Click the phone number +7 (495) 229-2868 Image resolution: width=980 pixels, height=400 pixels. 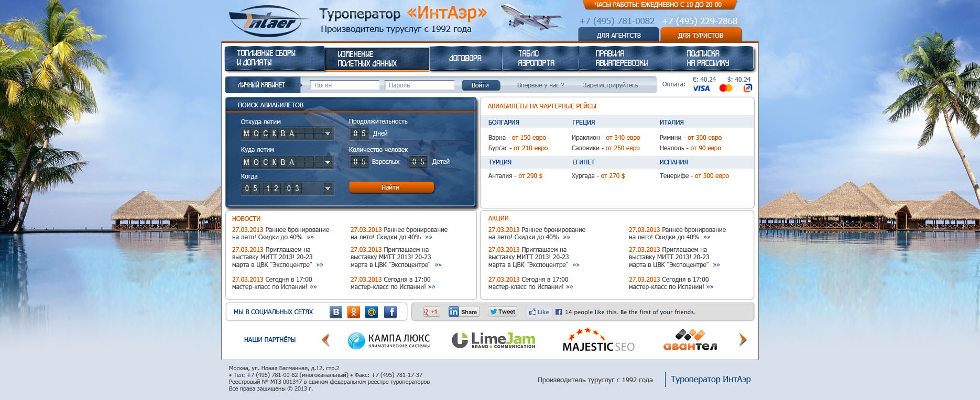[x=700, y=21]
